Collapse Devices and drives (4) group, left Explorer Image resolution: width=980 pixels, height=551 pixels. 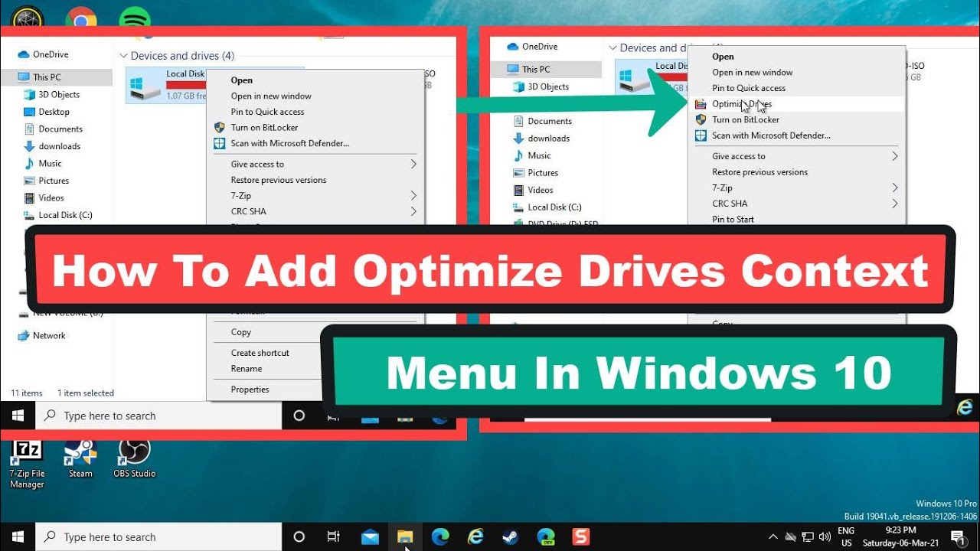[x=123, y=56]
